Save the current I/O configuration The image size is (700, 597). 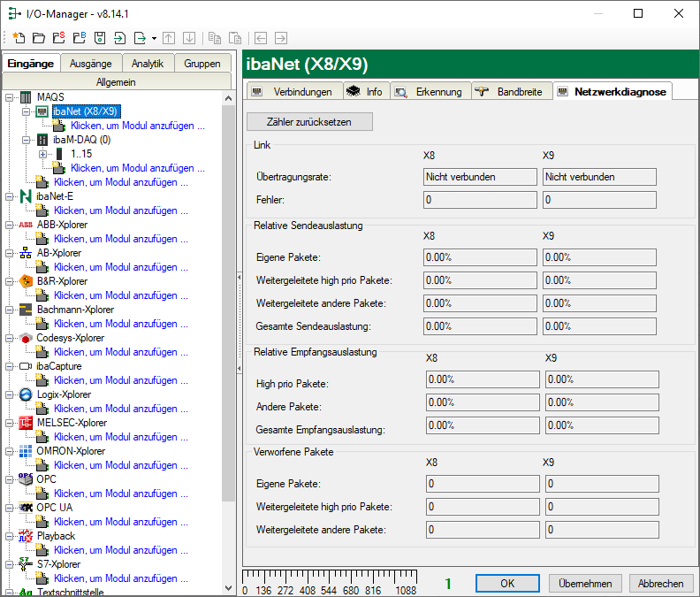[100, 38]
